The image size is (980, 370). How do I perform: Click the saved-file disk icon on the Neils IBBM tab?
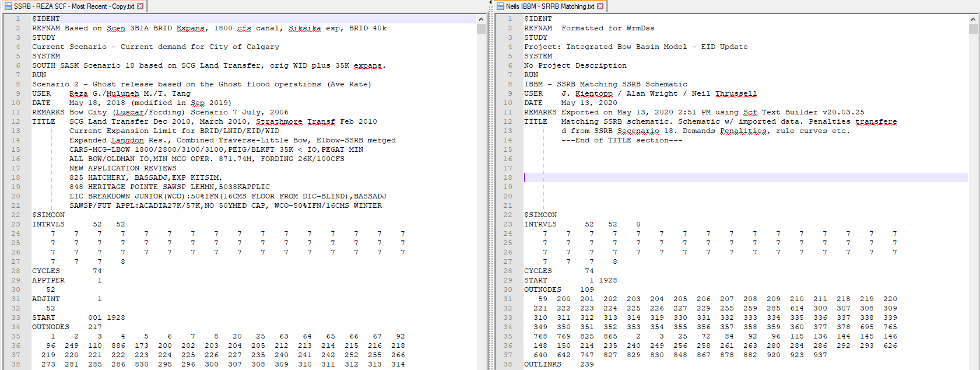pos(500,6)
